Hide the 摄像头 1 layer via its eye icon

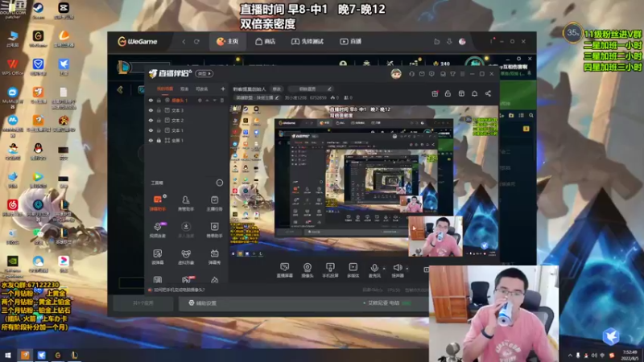point(151,100)
